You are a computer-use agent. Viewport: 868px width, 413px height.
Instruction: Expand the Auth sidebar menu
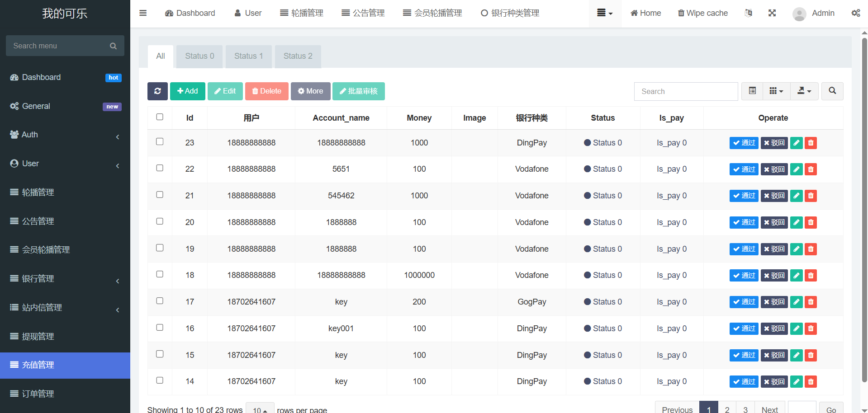pyautogui.click(x=65, y=135)
